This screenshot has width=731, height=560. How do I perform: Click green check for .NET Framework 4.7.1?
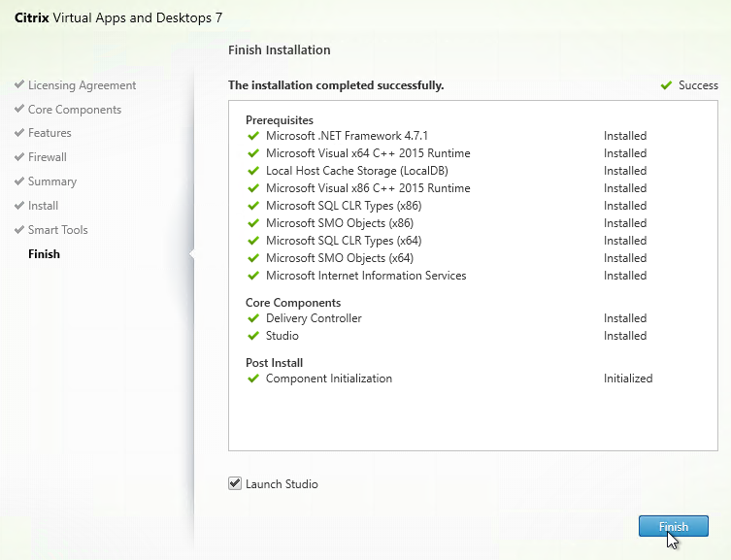pyautogui.click(x=253, y=136)
